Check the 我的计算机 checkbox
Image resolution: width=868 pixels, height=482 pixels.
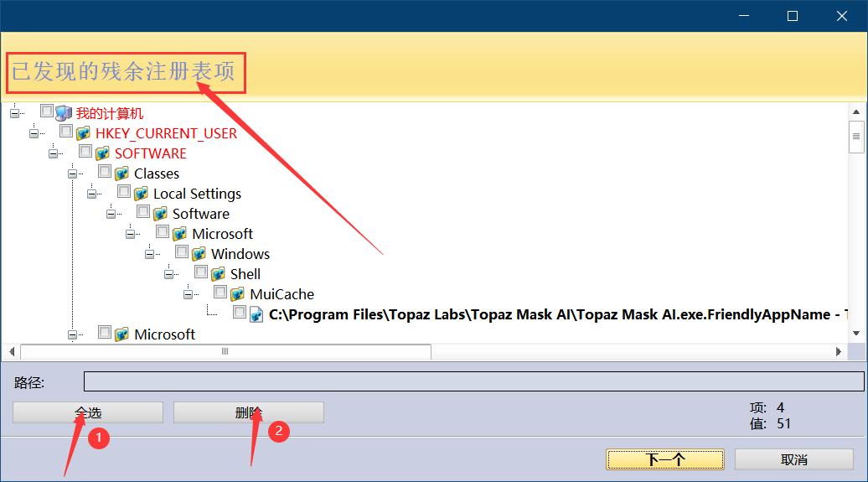point(47,111)
